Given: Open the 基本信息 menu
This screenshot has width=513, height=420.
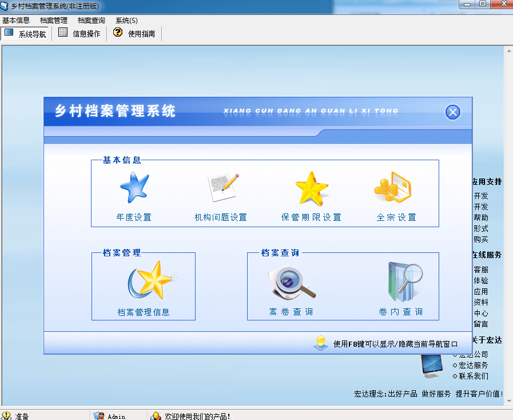Looking at the screenshot, I should tap(16, 21).
